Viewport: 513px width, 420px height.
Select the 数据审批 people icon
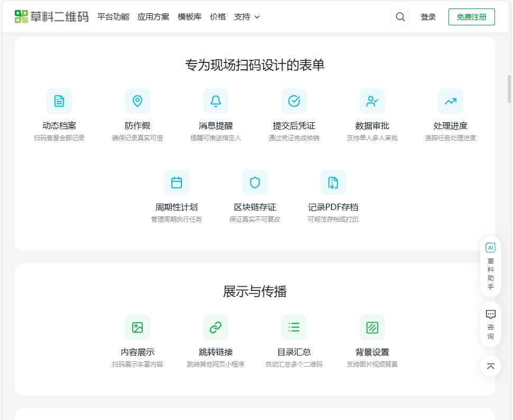click(372, 101)
